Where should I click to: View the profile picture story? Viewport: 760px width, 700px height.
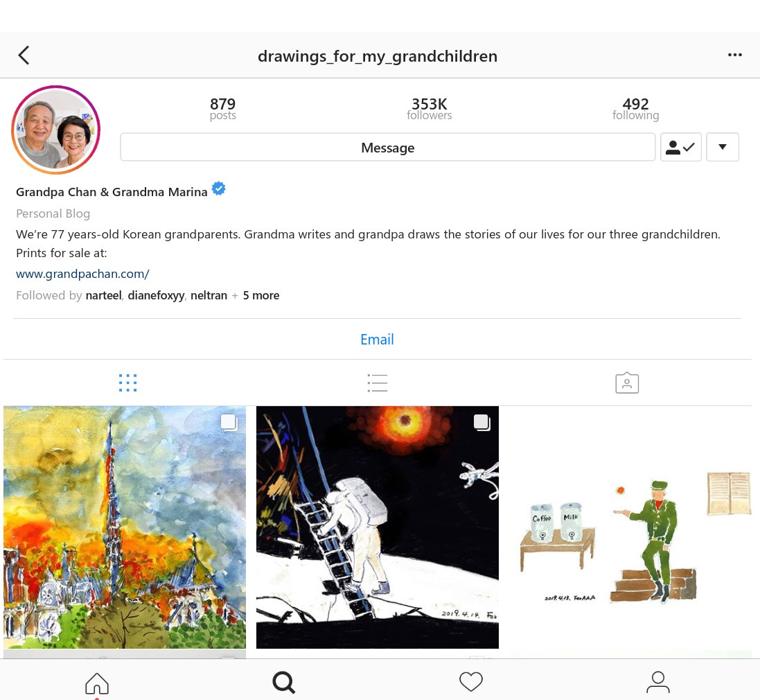(55, 130)
